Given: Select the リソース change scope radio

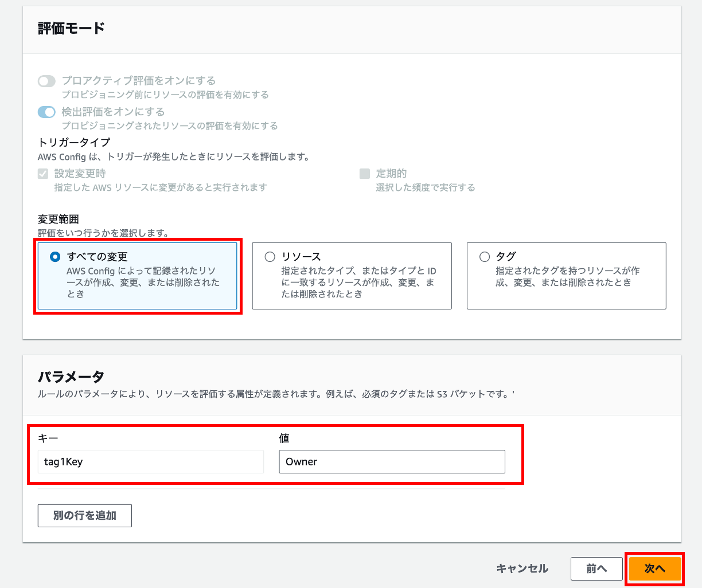Looking at the screenshot, I should (270, 257).
